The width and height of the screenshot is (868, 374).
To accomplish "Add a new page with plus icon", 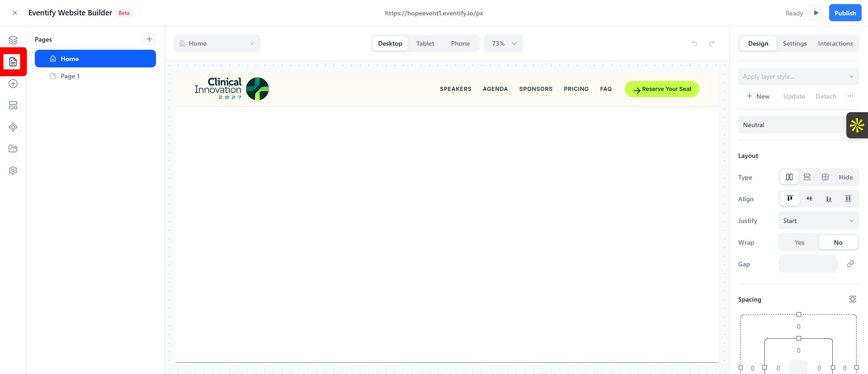I will pos(149,39).
